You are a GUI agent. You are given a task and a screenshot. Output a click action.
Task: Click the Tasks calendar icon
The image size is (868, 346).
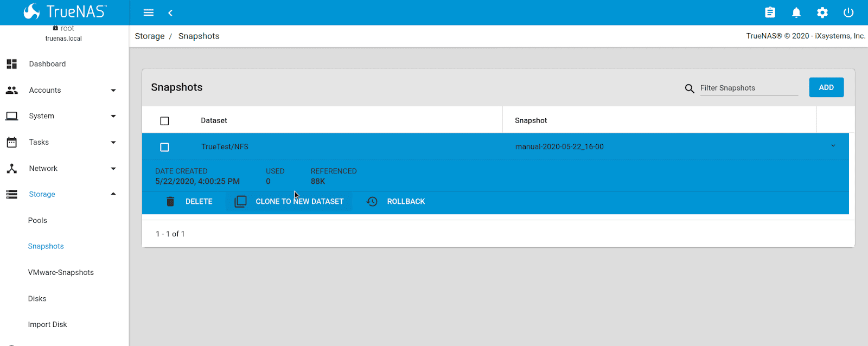click(11, 142)
